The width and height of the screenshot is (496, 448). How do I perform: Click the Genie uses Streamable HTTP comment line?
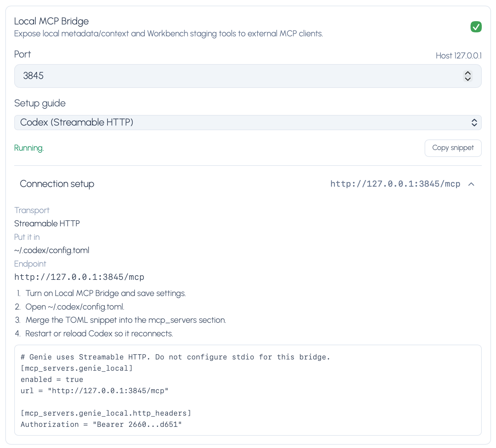click(x=175, y=357)
